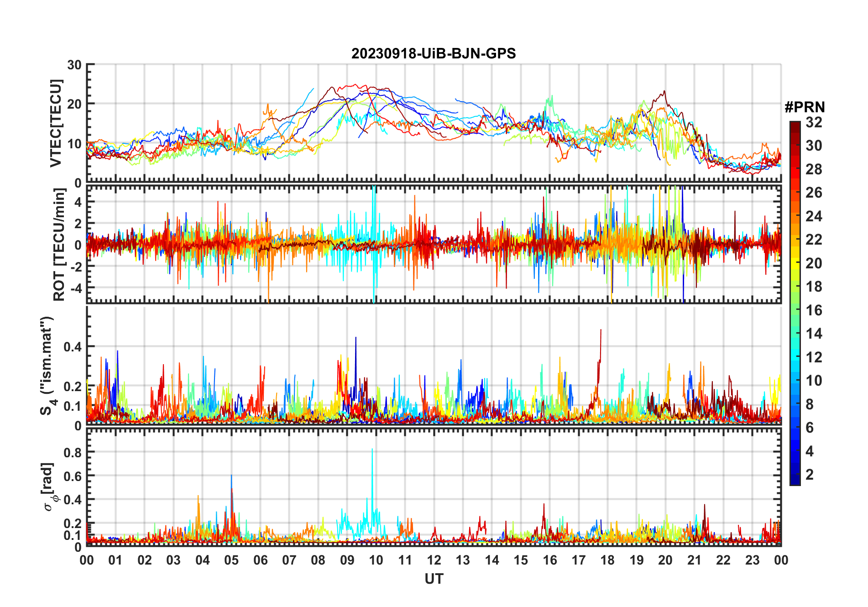This screenshot has width=868, height=607.
Task: Click inside the VTEC plot panel
Action: pos(434,123)
